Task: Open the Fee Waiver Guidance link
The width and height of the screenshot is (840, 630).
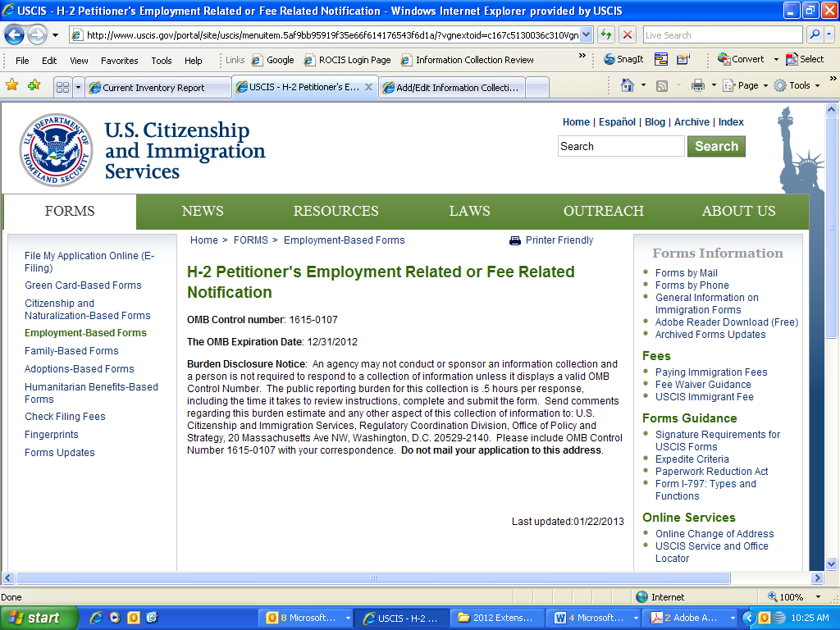Action: [703, 385]
